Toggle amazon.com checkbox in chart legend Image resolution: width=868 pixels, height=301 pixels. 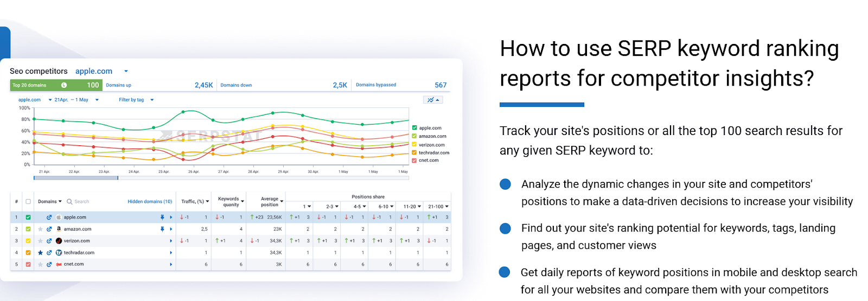414,136
